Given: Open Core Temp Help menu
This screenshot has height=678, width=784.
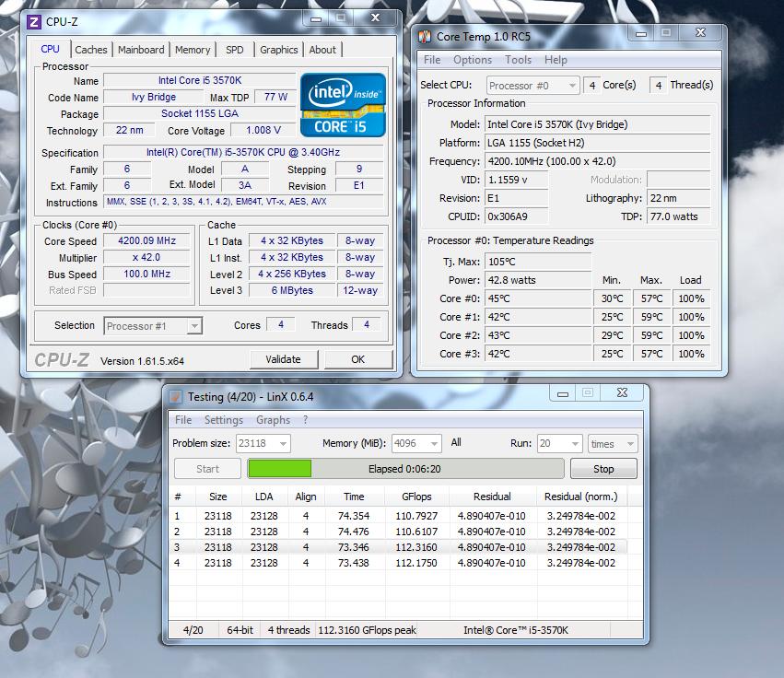Looking at the screenshot, I should click(556, 60).
